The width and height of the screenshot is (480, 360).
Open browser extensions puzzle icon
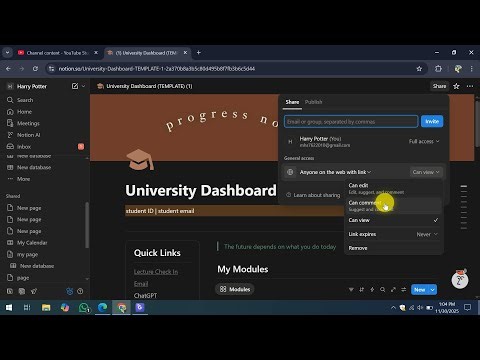[x=438, y=69]
